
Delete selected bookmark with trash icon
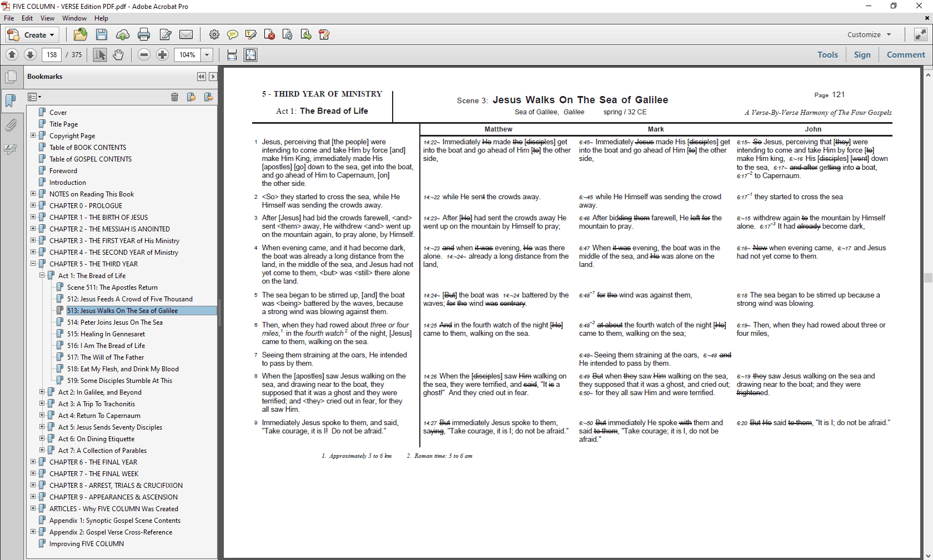(x=174, y=97)
